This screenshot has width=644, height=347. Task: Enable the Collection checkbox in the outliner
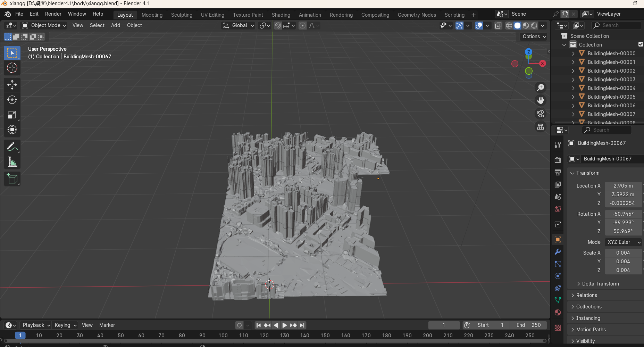641,44
